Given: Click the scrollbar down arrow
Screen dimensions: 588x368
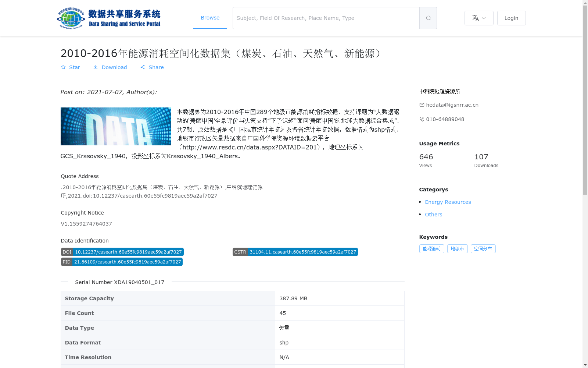Looking at the screenshot, I should 585,365.
